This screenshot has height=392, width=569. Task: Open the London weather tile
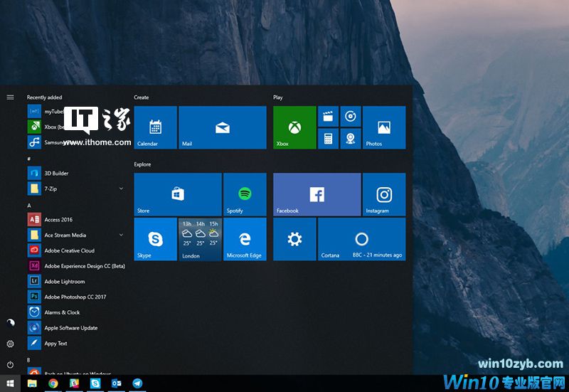[200, 239]
